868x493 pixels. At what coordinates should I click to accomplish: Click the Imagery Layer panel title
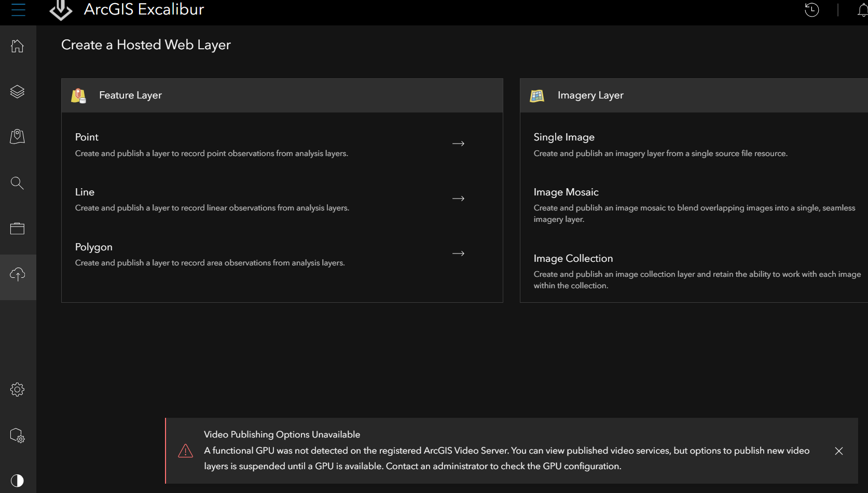click(x=590, y=95)
